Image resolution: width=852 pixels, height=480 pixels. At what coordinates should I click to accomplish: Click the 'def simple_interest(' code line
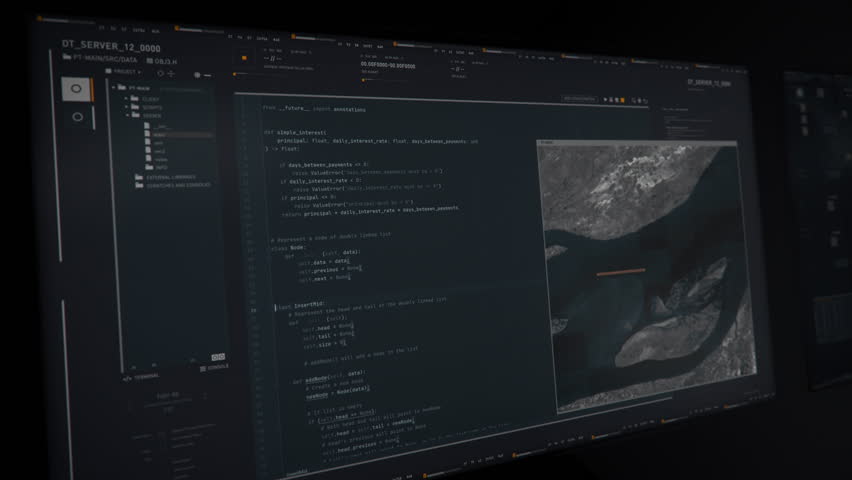point(296,132)
